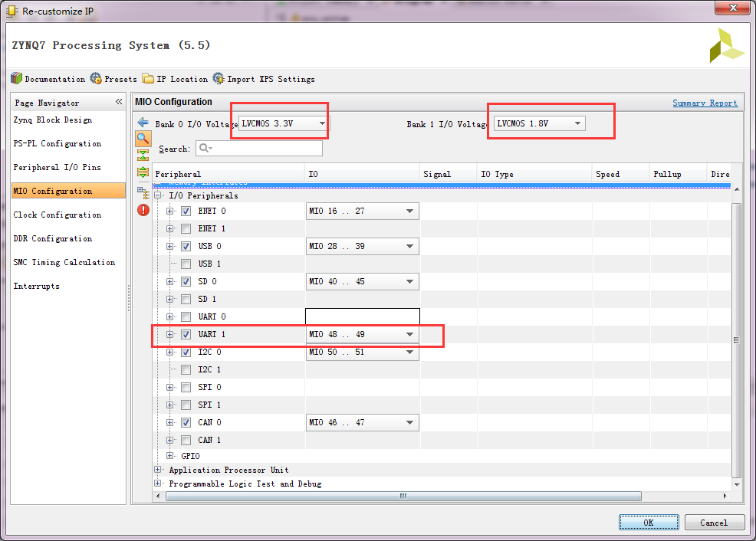Click the Speed column header
The height and width of the screenshot is (541, 756).
click(x=620, y=174)
